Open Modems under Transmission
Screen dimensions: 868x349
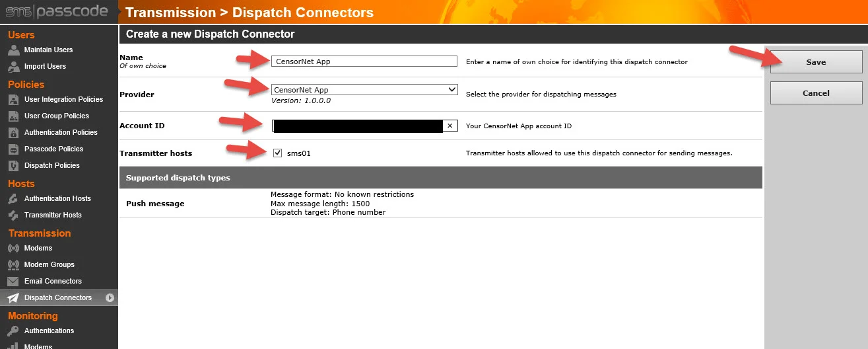(38, 249)
